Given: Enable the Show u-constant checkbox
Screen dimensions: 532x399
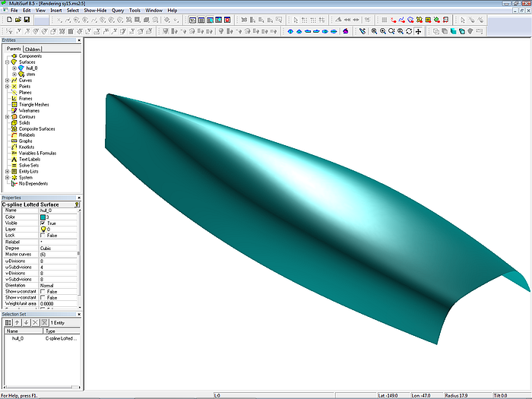Looking at the screenshot, I should coord(43,292).
